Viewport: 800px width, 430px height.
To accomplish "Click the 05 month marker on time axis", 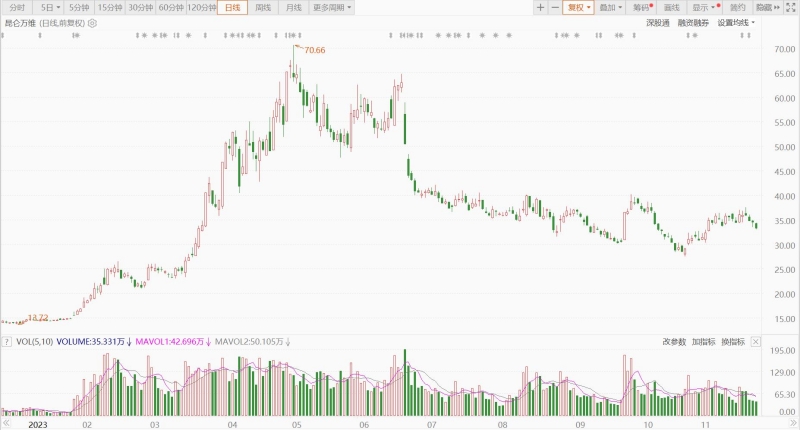I will (x=296, y=425).
